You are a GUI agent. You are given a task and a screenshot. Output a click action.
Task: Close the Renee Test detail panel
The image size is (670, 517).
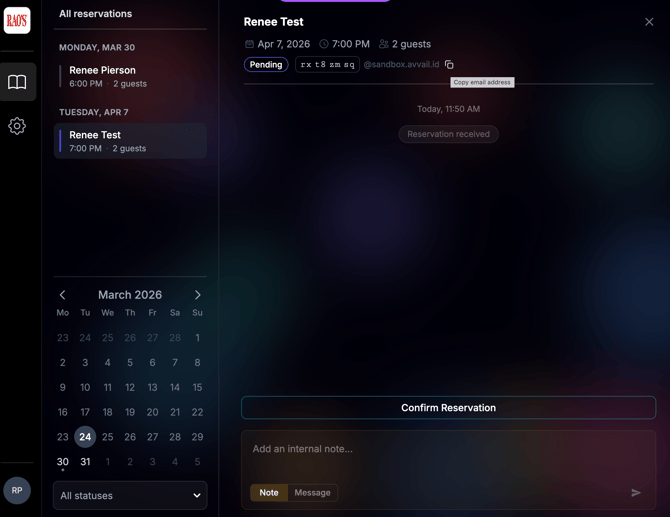(x=649, y=22)
